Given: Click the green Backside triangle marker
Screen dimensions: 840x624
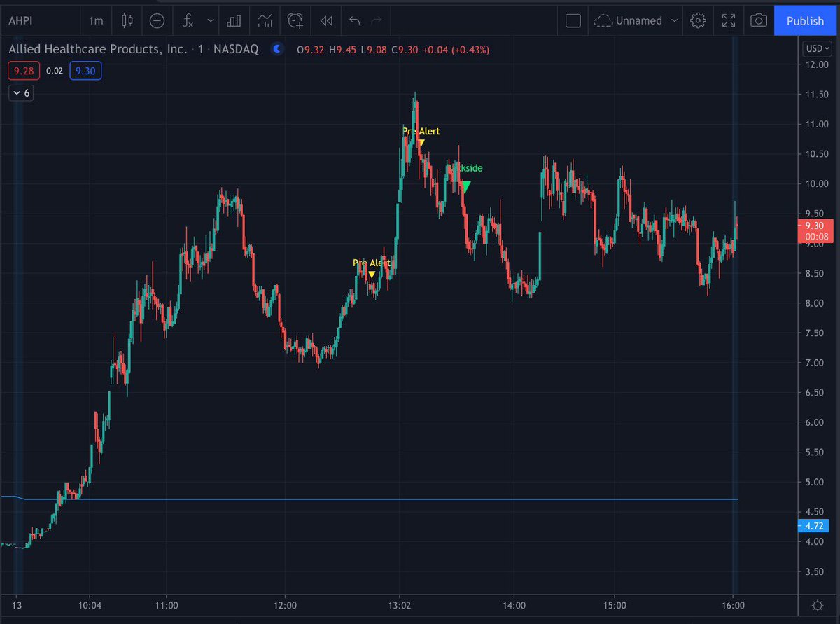Looking at the screenshot, I should pyautogui.click(x=465, y=187).
